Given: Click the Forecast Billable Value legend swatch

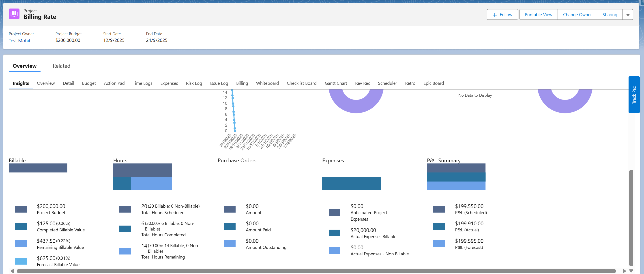Looking at the screenshot, I should point(21,261).
